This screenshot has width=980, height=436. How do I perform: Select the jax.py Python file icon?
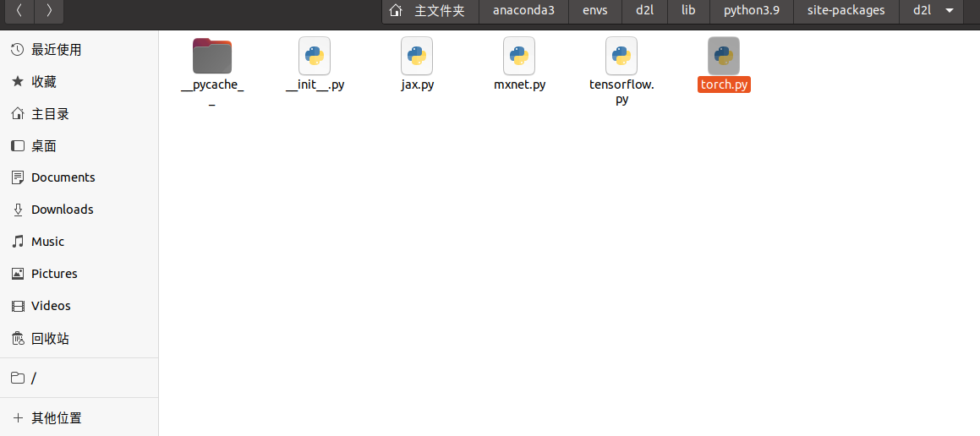(417, 56)
